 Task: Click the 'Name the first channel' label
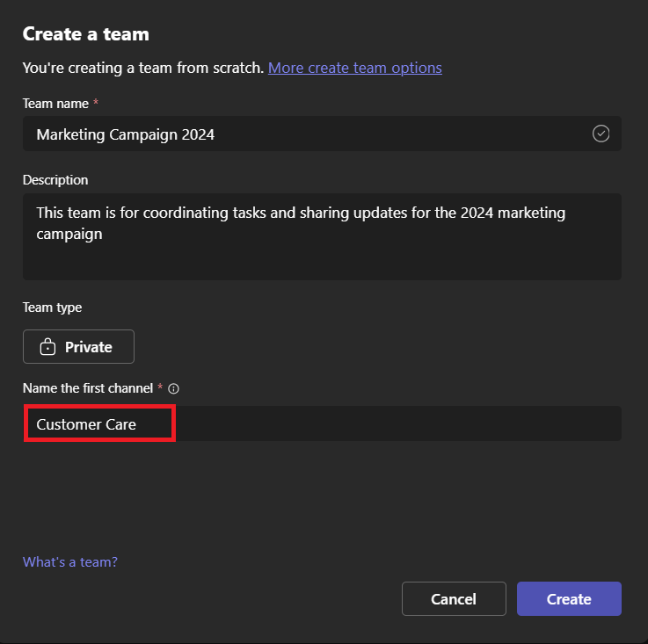coord(88,388)
